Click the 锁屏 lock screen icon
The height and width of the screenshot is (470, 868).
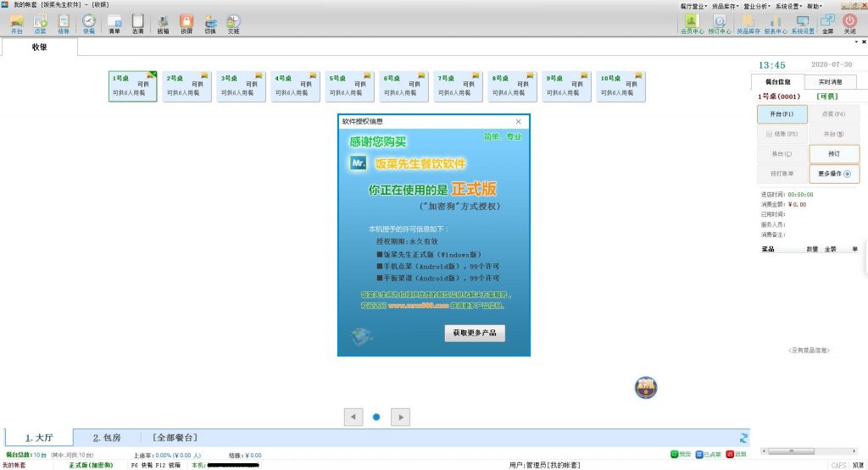186,24
